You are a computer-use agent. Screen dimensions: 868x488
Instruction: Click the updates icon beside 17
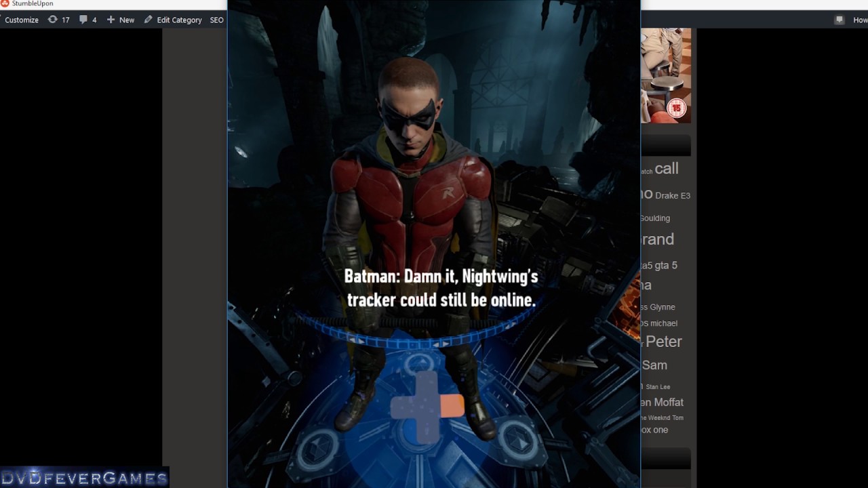tap(52, 20)
